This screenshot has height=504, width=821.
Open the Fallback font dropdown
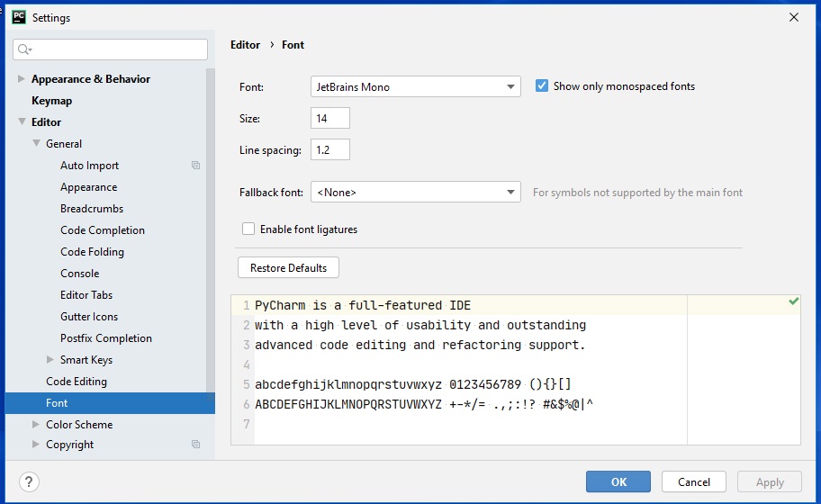[x=415, y=193]
